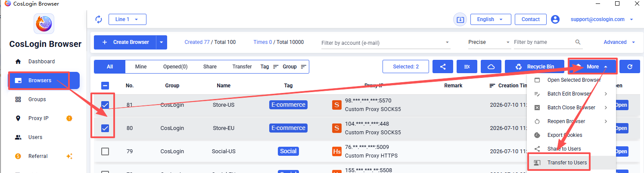Click the E-commerce tag on Store-US
This screenshot has width=644, height=173.
click(x=288, y=105)
